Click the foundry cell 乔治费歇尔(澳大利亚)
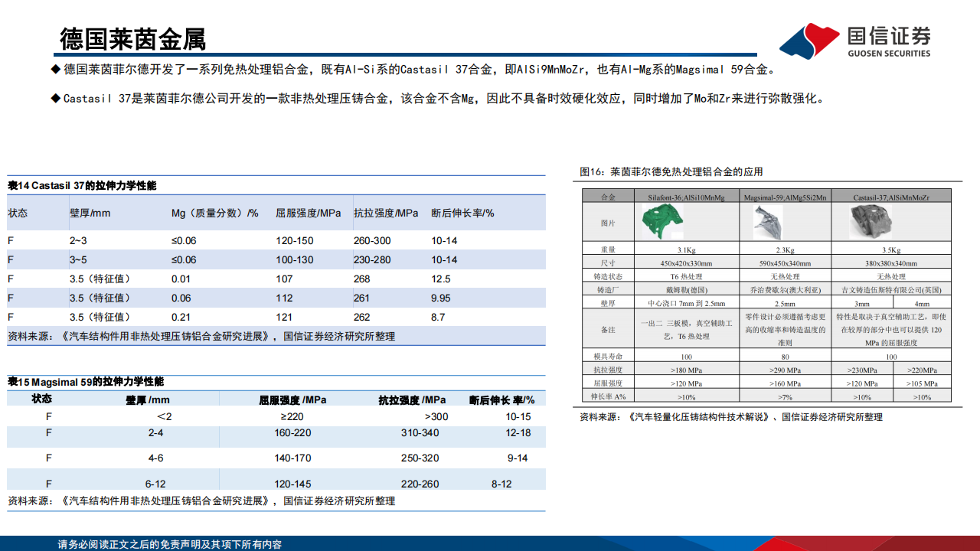This screenshot has width=980, height=551. click(786, 290)
